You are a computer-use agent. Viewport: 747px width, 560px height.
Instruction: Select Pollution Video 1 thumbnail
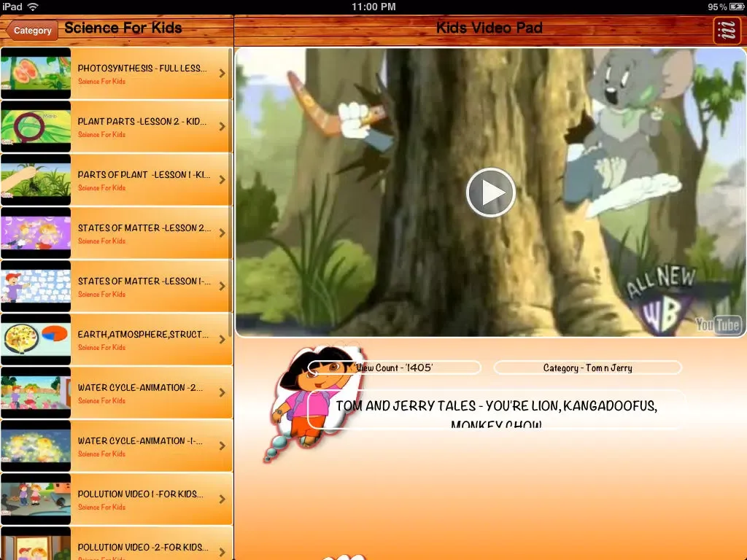[36, 499]
